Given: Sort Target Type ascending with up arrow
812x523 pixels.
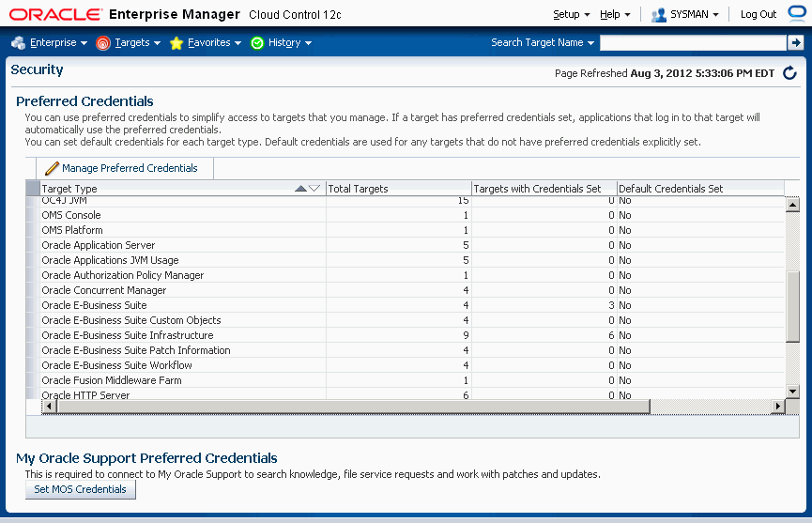Looking at the screenshot, I should (x=300, y=189).
